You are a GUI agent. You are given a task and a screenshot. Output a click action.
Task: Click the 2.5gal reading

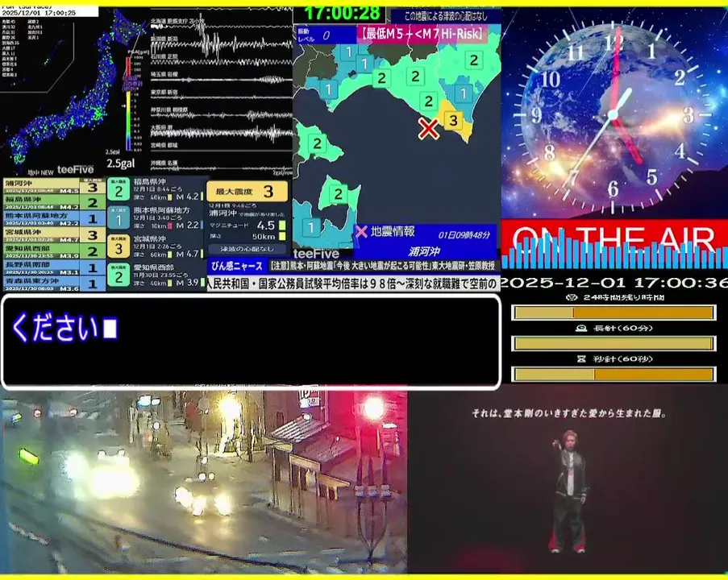pyautogui.click(x=121, y=164)
